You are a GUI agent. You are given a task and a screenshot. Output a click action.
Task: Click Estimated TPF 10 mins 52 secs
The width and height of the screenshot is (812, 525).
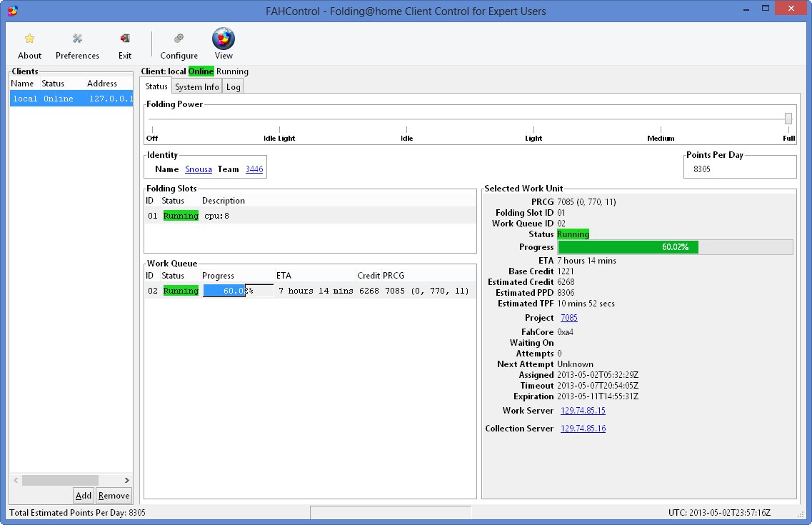[586, 304]
